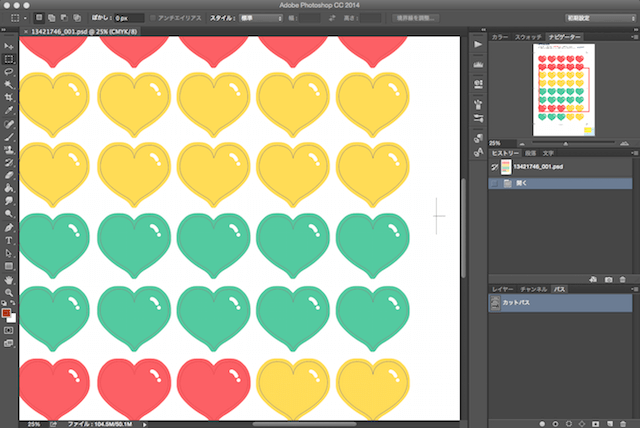Open the background color picker
This screenshot has height=428, width=640.
tap(13, 319)
